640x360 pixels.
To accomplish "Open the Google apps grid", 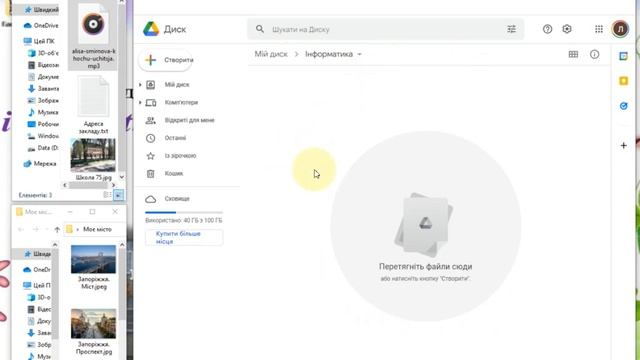I will pyautogui.click(x=599, y=29).
